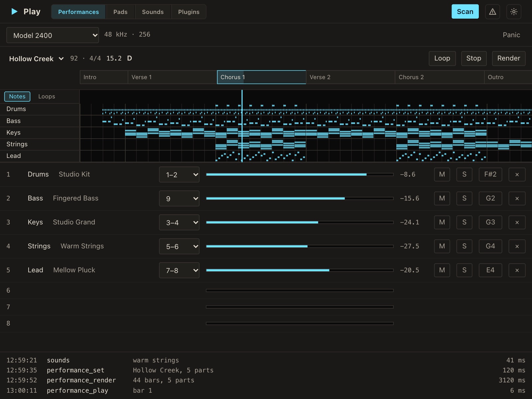Switch to the Plugins tab

tap(189, 12)
